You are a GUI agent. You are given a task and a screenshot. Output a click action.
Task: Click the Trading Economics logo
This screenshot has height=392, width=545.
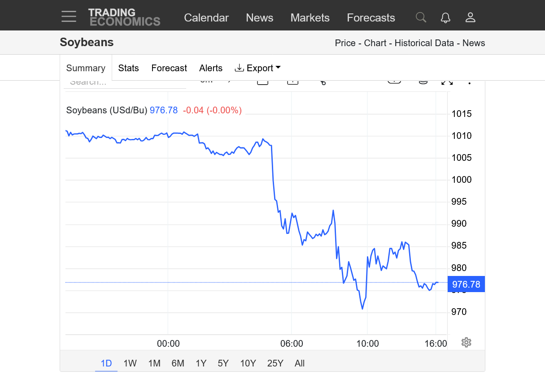point(124,17)
